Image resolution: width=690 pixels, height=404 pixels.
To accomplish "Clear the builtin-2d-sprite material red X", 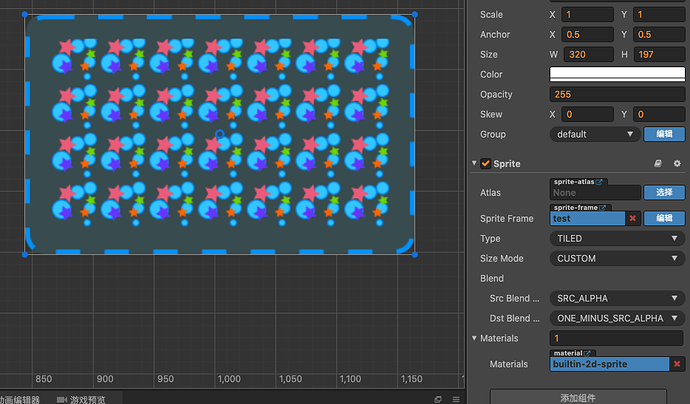I will 677,364.
